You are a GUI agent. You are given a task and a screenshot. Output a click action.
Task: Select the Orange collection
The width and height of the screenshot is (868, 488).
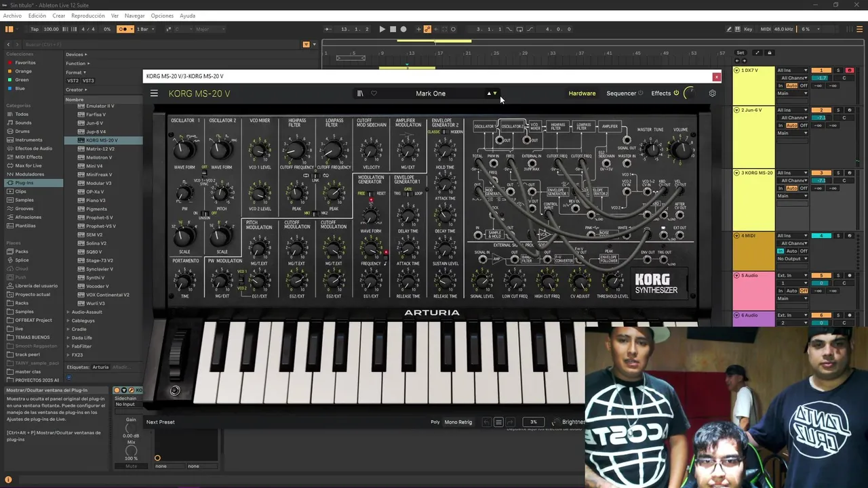click(x=23, y=71)
